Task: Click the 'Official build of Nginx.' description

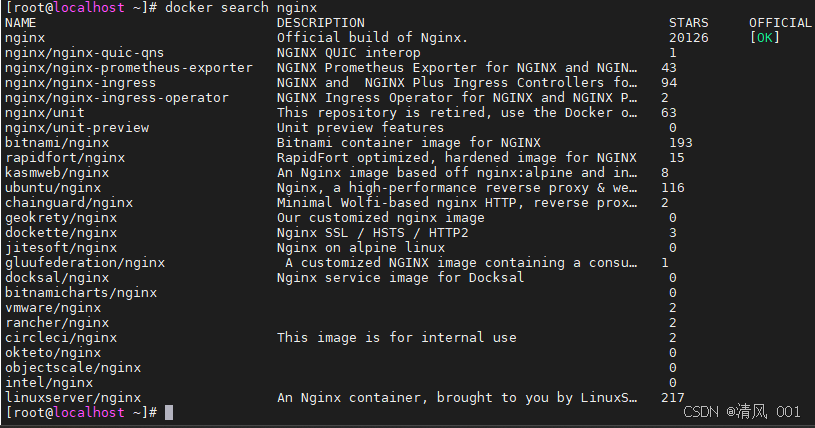Action: point(372,38)
